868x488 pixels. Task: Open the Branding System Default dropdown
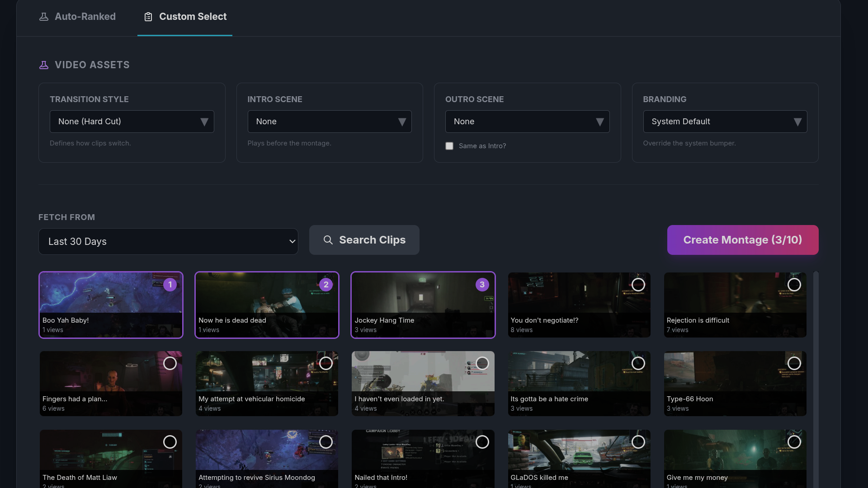coord(725,122)
